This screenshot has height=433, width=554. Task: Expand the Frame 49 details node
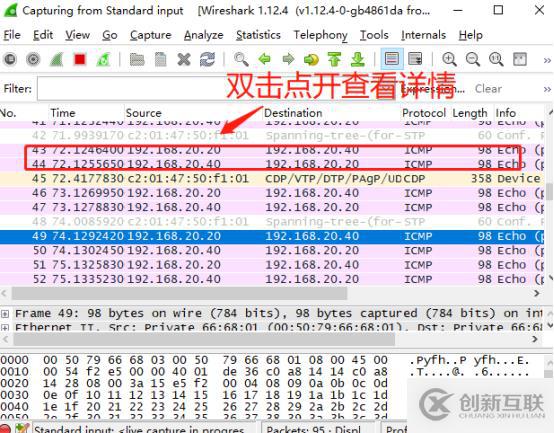pyautogui.click(x=5, y=313)
